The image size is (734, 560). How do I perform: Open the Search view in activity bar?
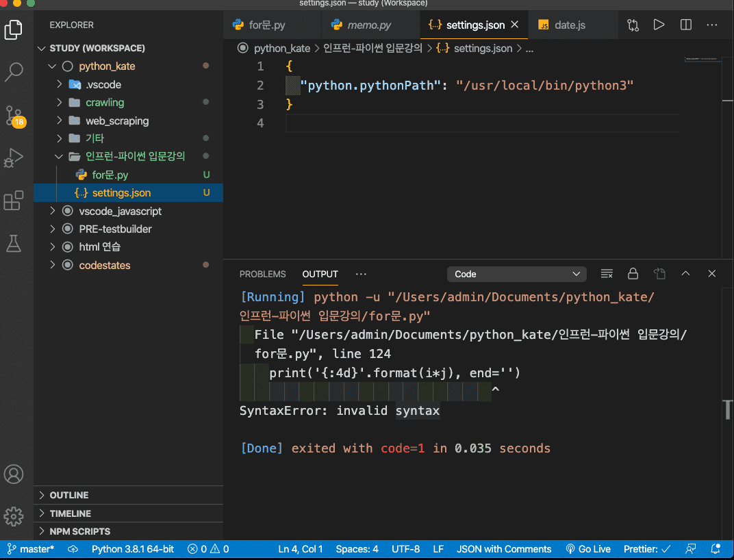14,71
